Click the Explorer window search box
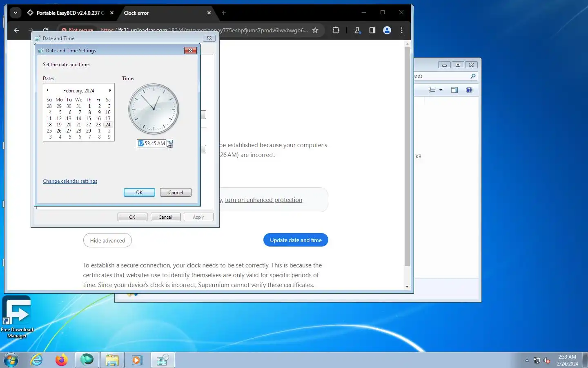The width and height of the screenshot is (588, 368). tap(445, 76)
